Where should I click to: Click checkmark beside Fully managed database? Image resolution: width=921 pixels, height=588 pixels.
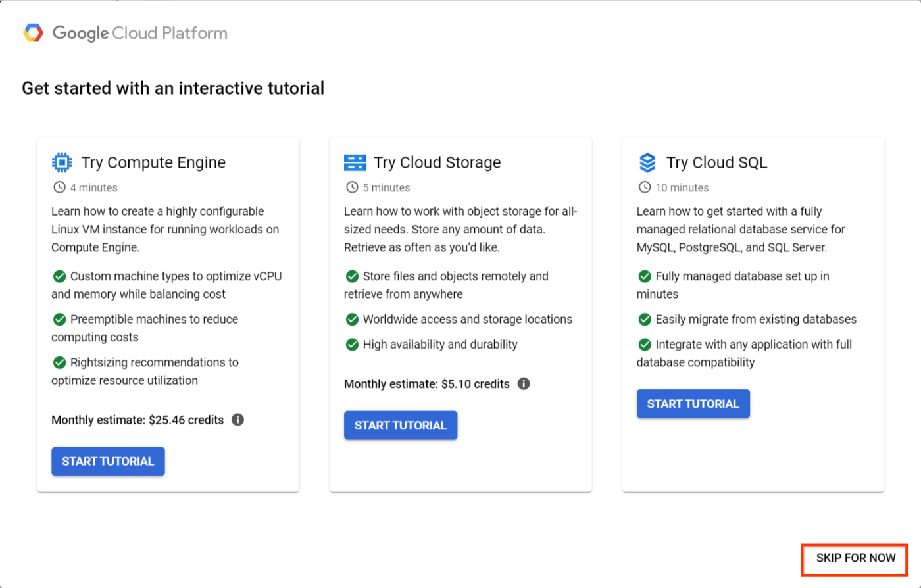coord(645,276)
